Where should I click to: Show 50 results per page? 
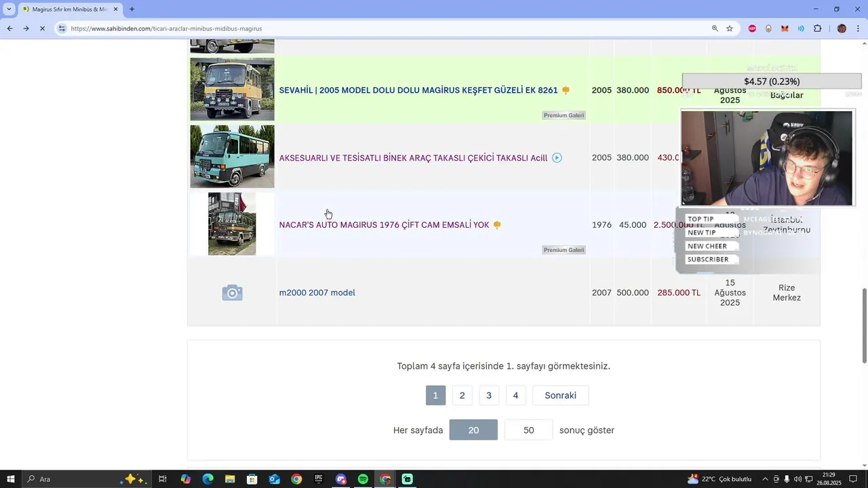tap(529, 430)
